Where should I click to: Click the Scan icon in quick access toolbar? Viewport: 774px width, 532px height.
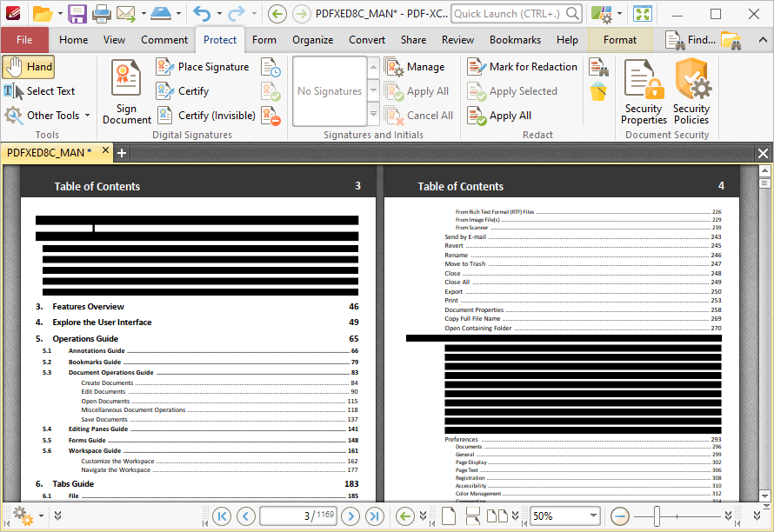point(160,14)
